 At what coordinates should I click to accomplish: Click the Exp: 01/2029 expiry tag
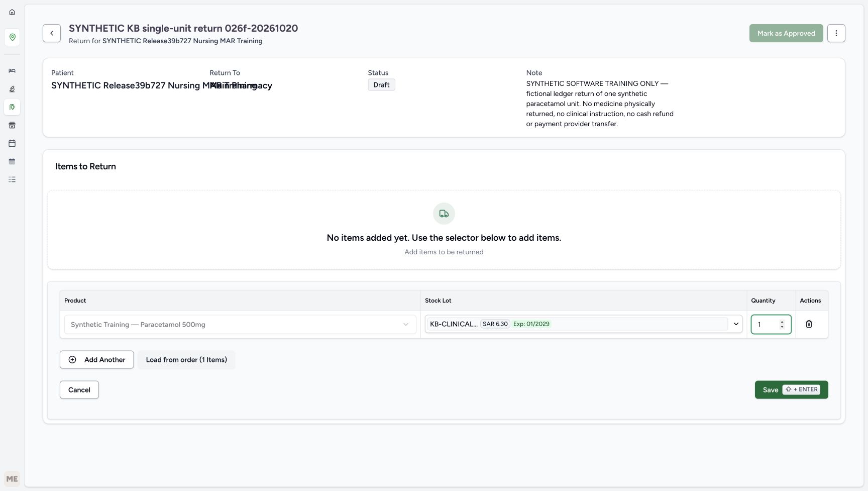point(531,324)
